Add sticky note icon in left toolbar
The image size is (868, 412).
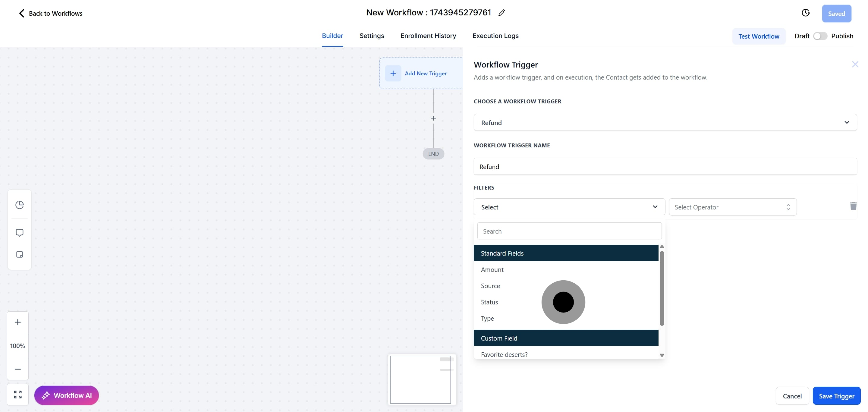(20, 254)
